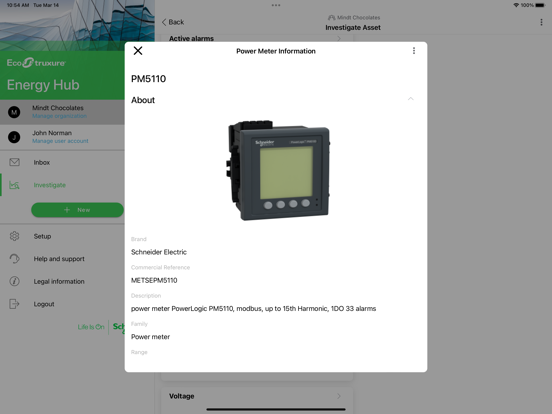The height and width of the screenshot is (414, 552).
Task: Open the dialog's three-dot options menu
Action: click(414, 51)
